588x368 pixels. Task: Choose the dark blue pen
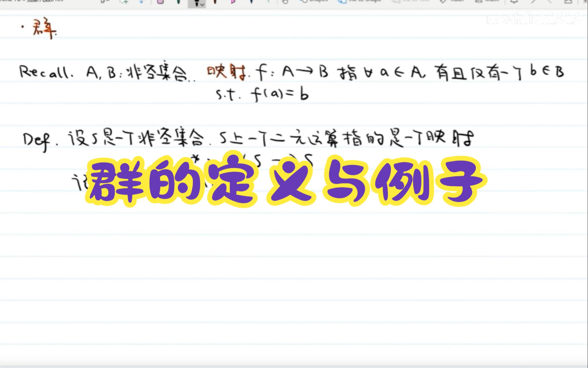(251, 2)
